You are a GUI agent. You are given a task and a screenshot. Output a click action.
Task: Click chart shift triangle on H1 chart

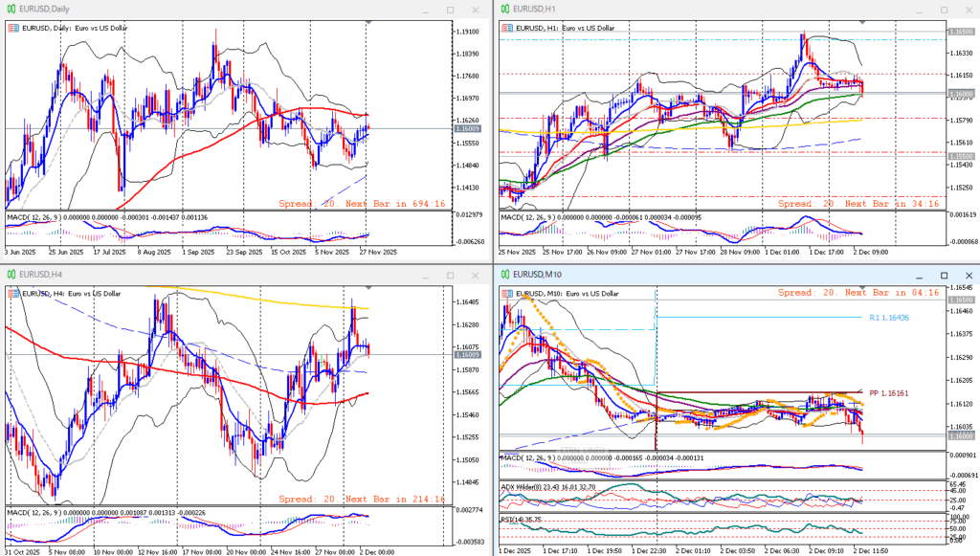861,22
